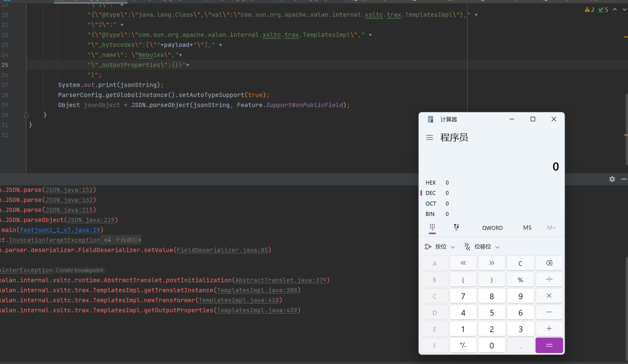Expand the 按位 bitwise dropdown

440,247
